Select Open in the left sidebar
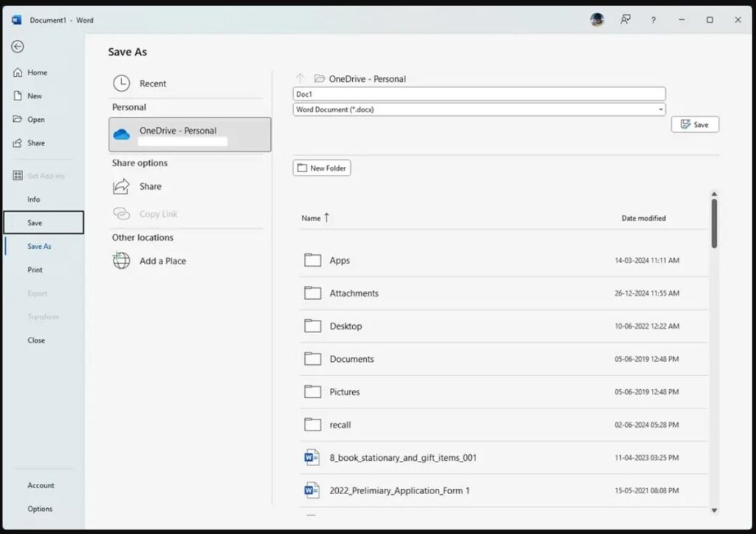The height and width of the screenshot is (534, 756). tap(36, 120)
